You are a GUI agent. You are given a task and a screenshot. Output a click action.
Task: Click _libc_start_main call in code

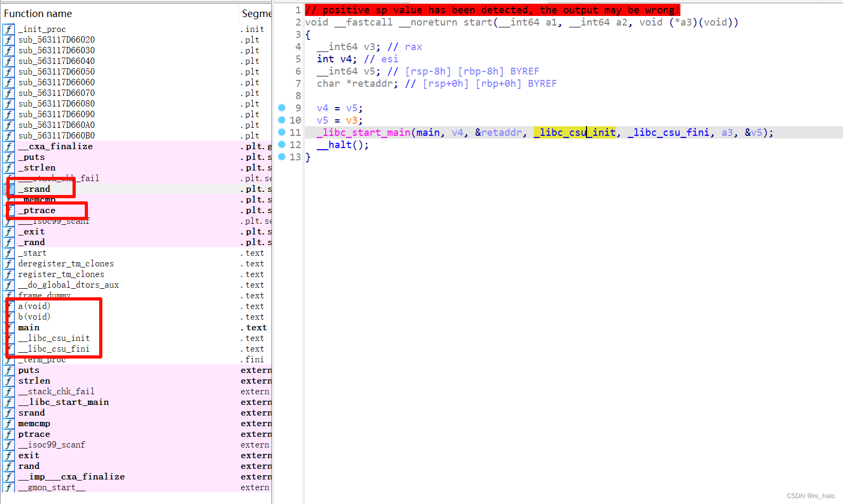(x=364, y=132)
